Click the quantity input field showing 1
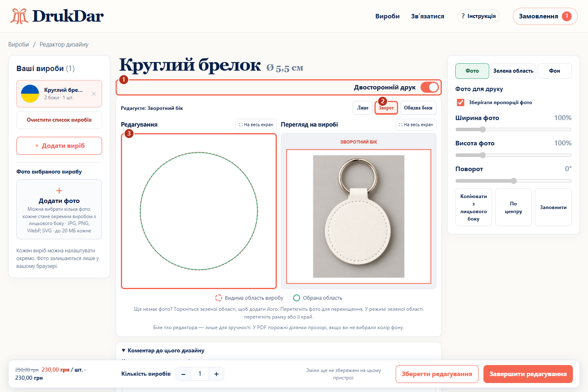The width and height of the screenshot is (588, 392). click(200, 374)
